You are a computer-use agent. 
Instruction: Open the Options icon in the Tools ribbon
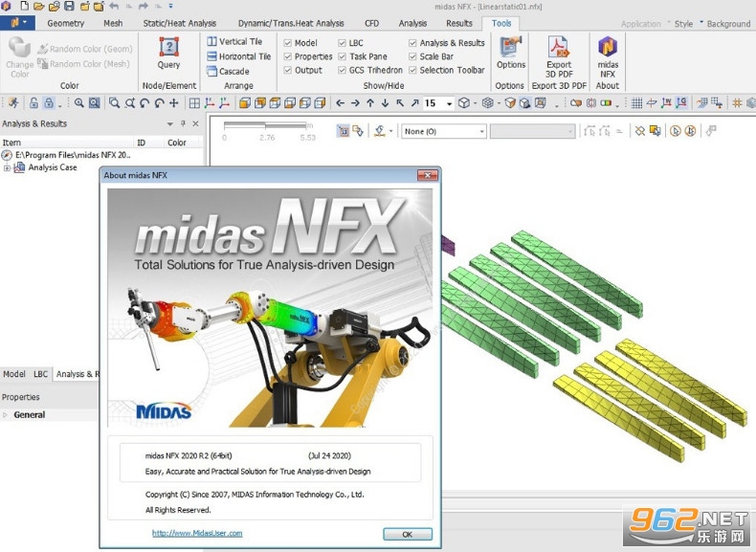point(511,53)
